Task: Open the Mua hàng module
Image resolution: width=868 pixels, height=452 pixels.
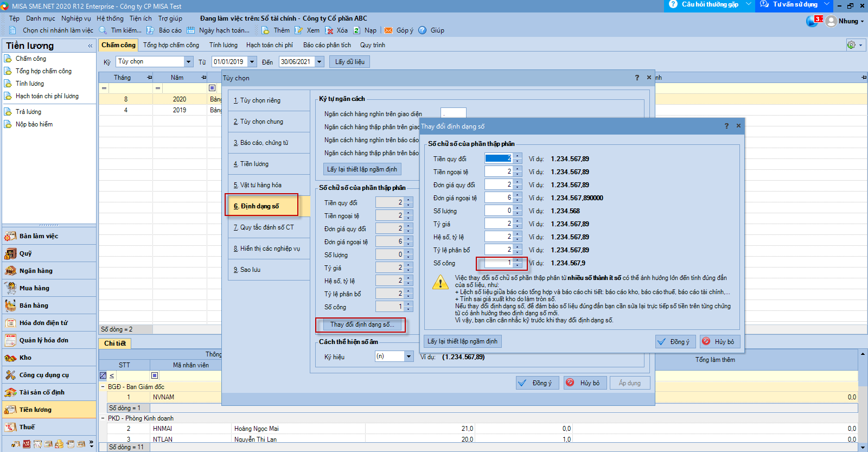Action: click(x=49, y=288)
